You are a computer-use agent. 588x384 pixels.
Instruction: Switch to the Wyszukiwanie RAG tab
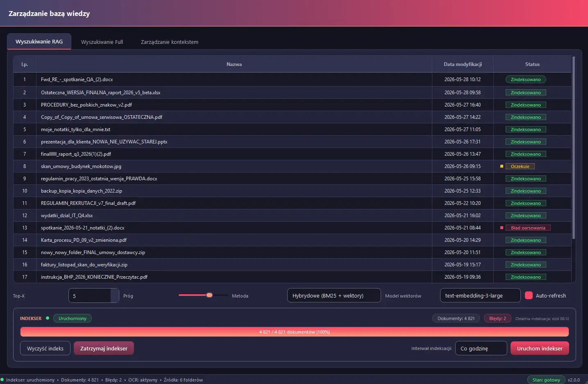pyautogui.click(x=39, y=41)
